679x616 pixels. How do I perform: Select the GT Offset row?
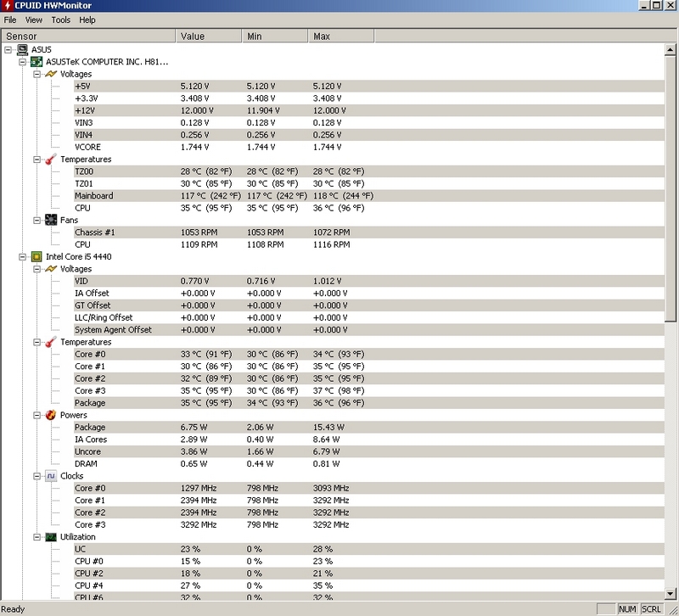click(x=369, y=305)
